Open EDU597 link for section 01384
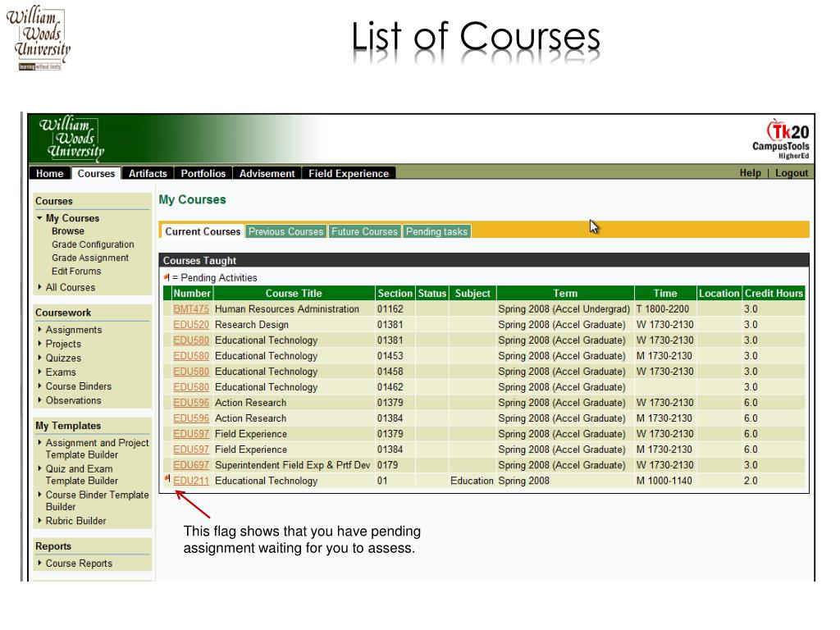This screenshot has height=630, width=840. (x=190, y=450)
